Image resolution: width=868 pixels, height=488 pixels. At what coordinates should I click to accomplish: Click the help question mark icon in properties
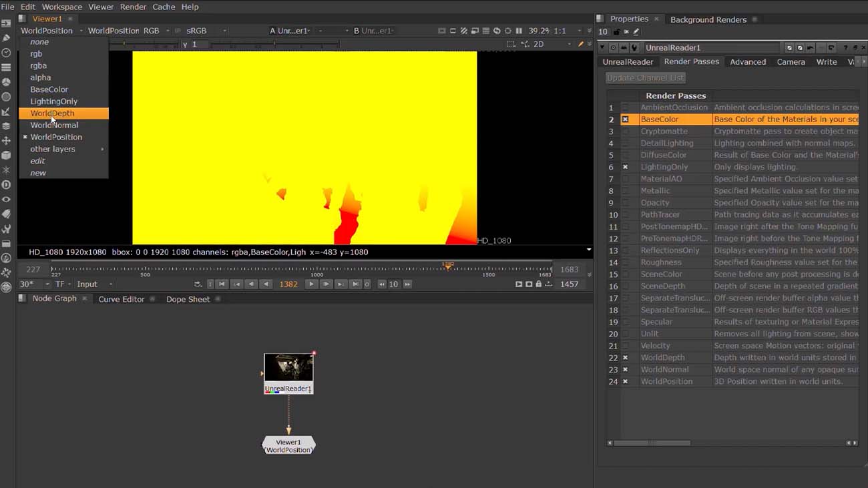pos(845,48)
